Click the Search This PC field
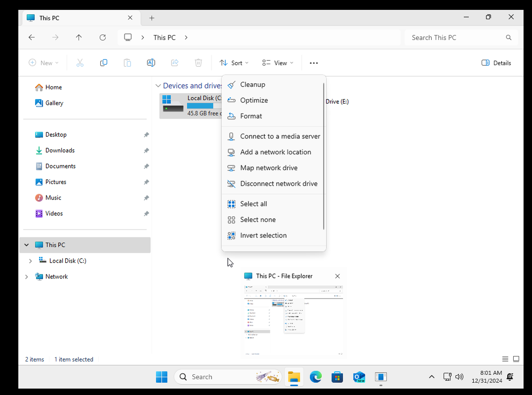This screenshot has height=395, width=532. tap(461, 38)
